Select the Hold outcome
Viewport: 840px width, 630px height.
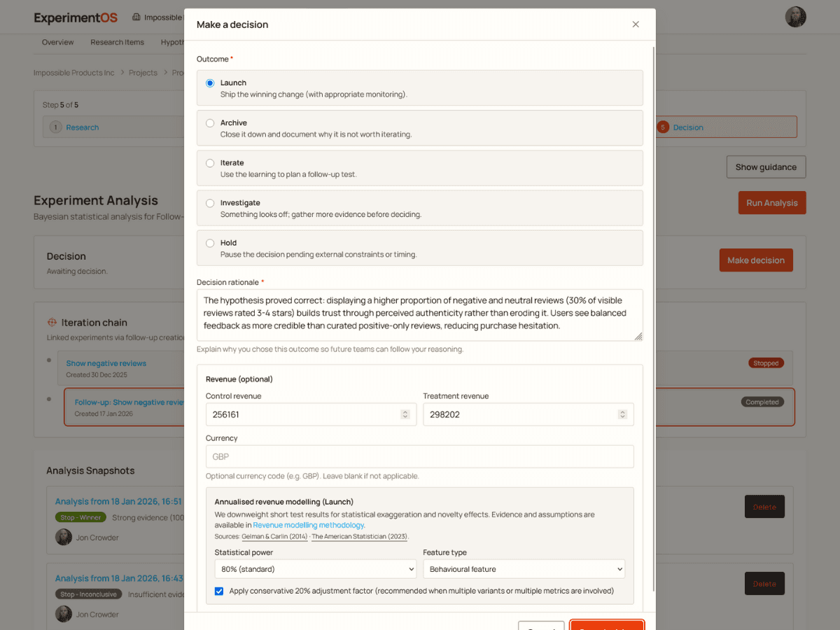point(210,242)
